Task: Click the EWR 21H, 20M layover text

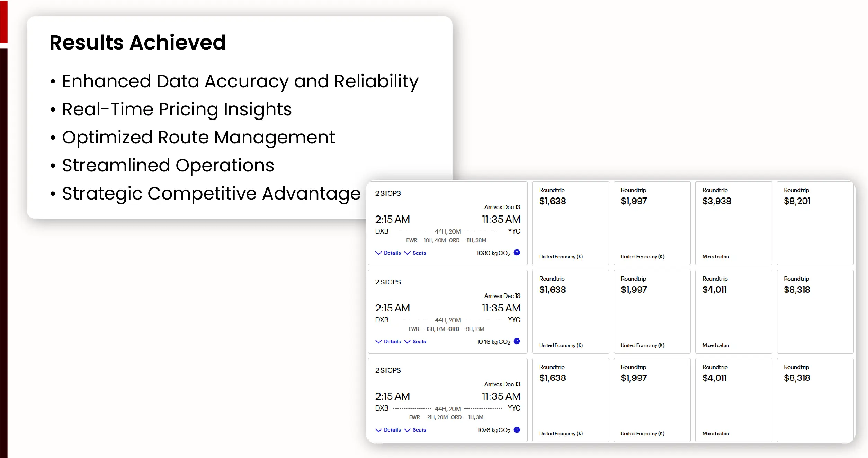Action: tap(428, 417)
